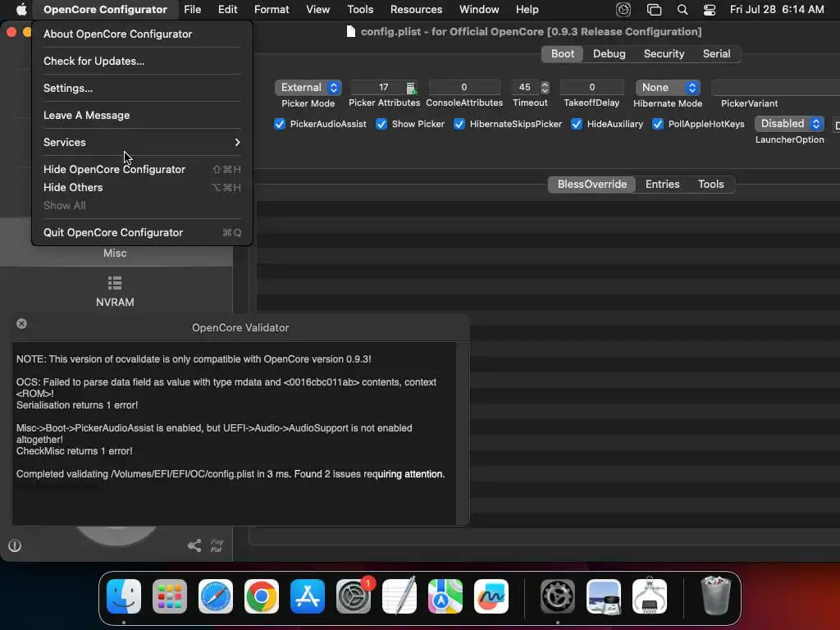Open System Settings with update badge
Screen dimensions: 840x630
pyautogui.click(x=354, y=596)
